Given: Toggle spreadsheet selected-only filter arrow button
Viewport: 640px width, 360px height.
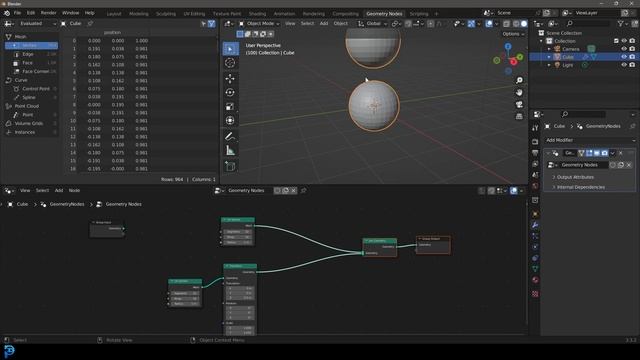Looking at the screenshot, I should click(203, 24).
